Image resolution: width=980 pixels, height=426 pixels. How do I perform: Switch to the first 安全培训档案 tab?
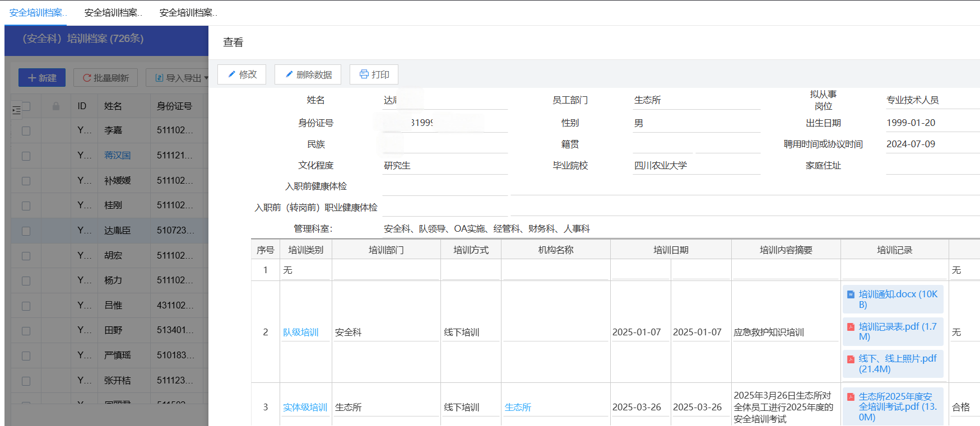click(x=38, y=12)
